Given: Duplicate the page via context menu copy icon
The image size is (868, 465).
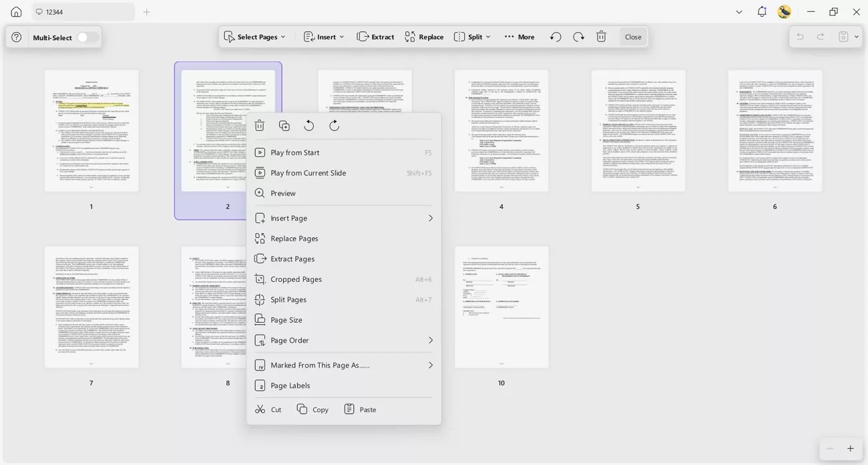Looking at the screenshot, I should click(284, 125).
